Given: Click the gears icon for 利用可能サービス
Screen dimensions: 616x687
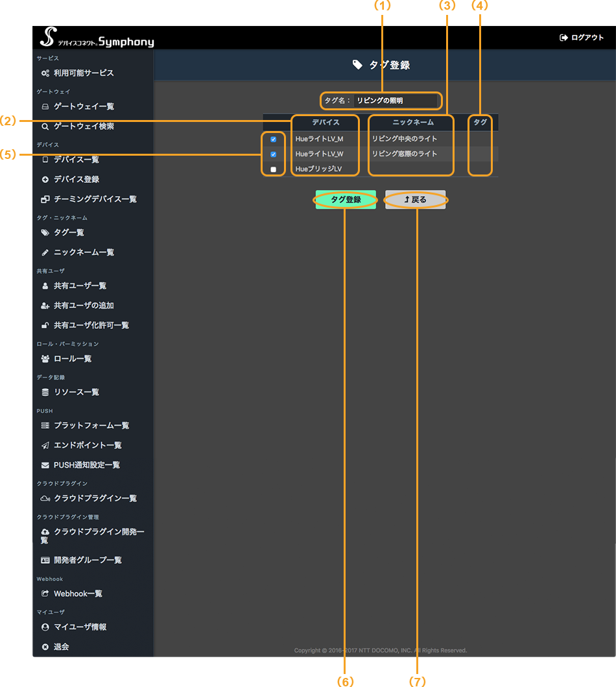Looking at the screenshot, I should click(x=45, y=73).
